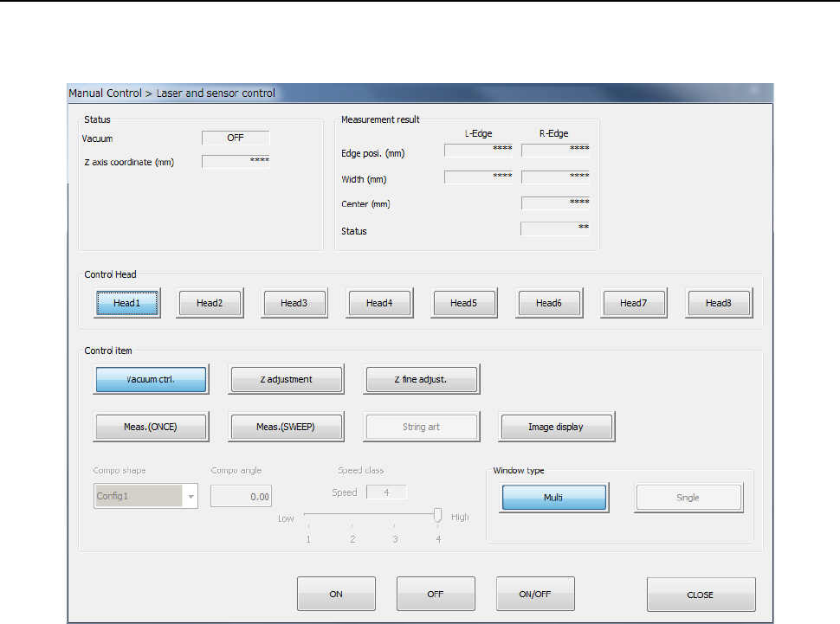Click the Compo angle input field
Screen dimensions: 840x624
(242, 497)
